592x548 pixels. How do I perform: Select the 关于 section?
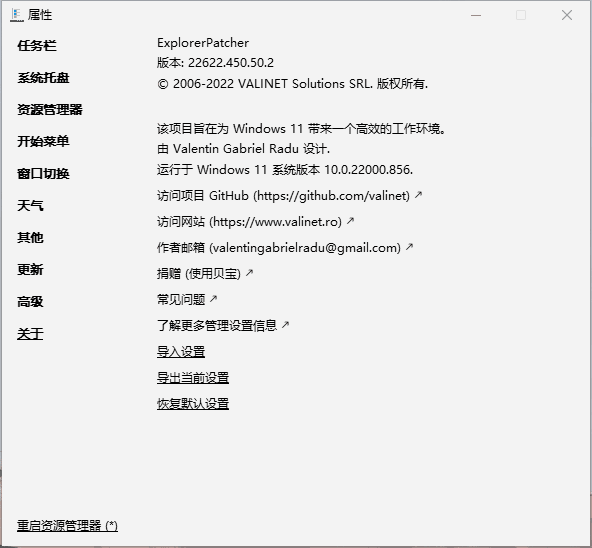(30, 333)
